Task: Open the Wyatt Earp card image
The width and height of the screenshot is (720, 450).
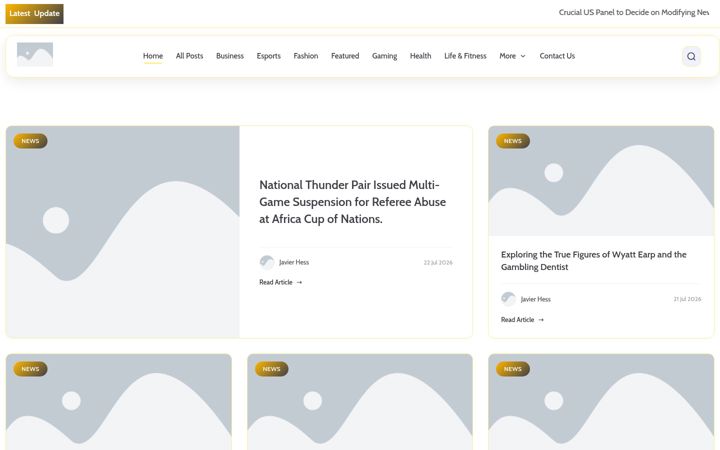Action: click(x=601, y=181)
